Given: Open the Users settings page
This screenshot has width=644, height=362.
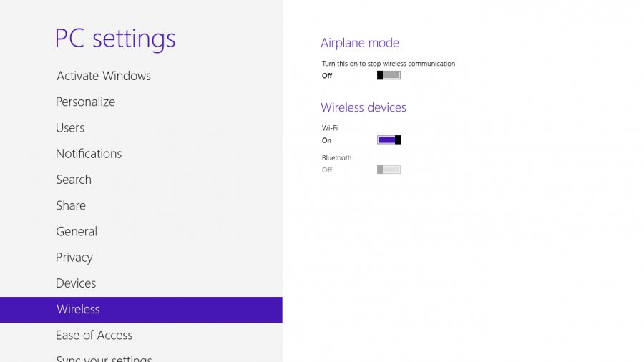Looking at the screenshot, I should point(70,127).
